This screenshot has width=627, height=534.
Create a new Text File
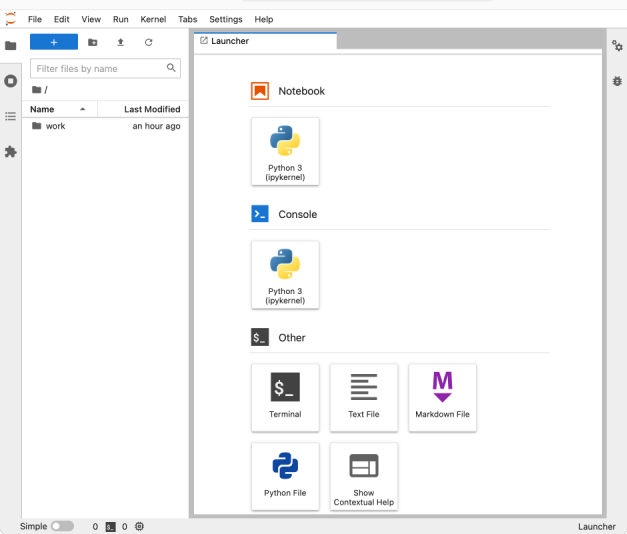(364, 398)
